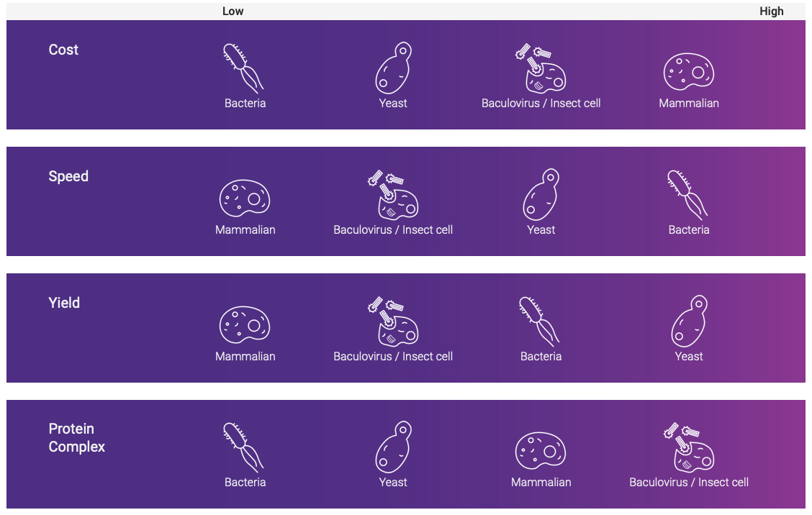Select the Mammalian cell icon in Cost row

pos(688,72)
